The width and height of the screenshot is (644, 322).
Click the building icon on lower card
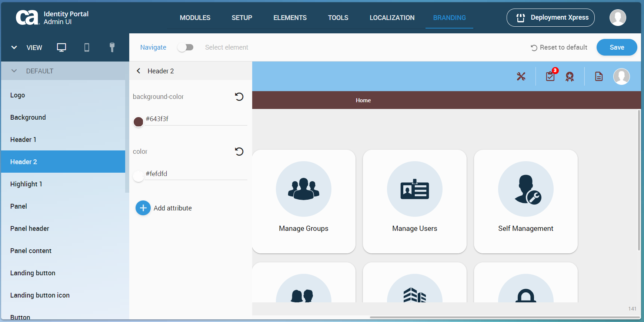click(415, 295)
